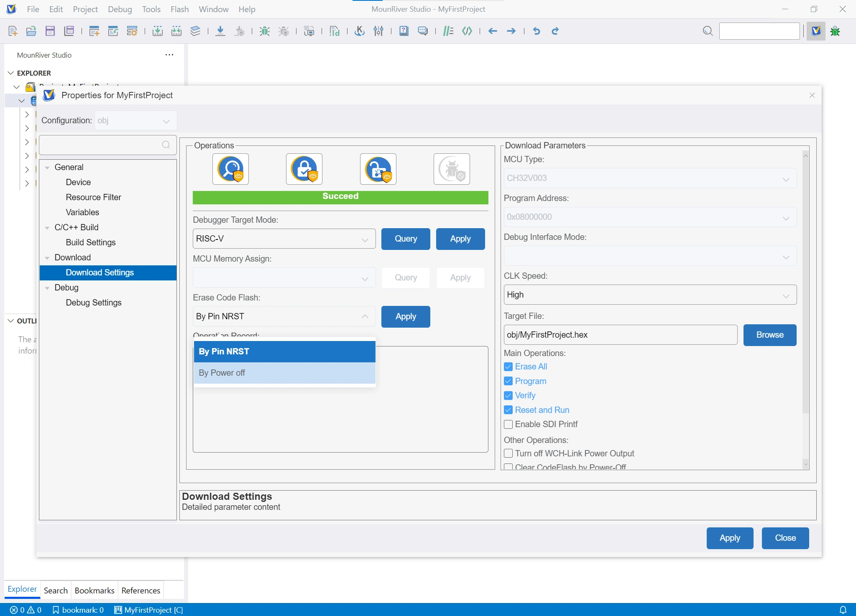Click the New File toolbar icon
The height and width of the screenshot is (616, 856).
coord(13,31)
